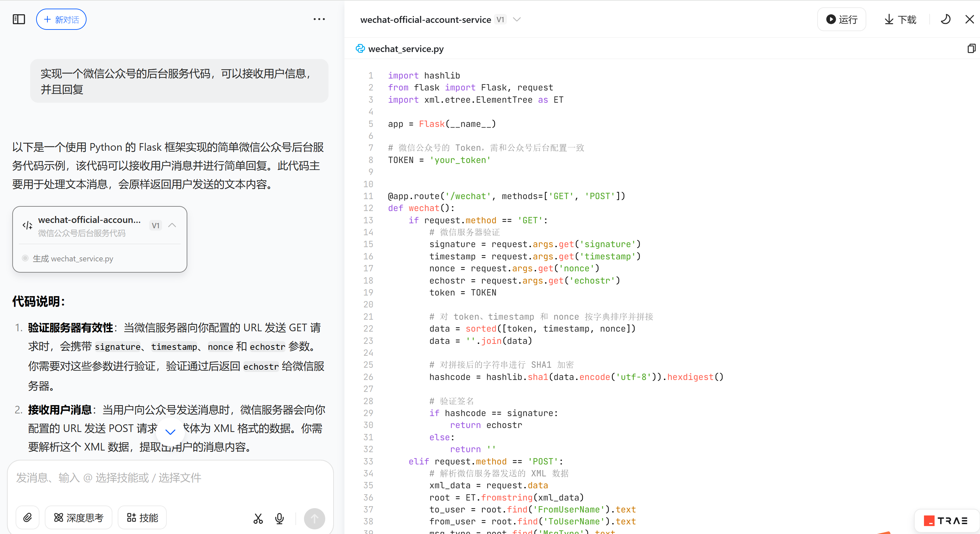
Task: Click the user prompt message bubble
Action: pos(179,81)
